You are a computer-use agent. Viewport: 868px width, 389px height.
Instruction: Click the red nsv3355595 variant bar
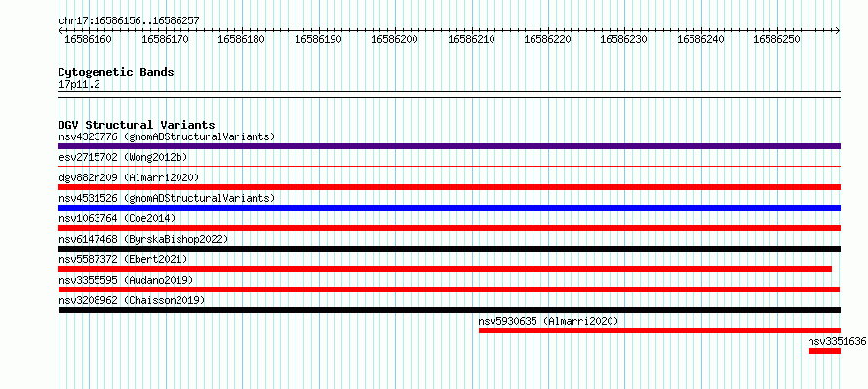tap(449, 290)
